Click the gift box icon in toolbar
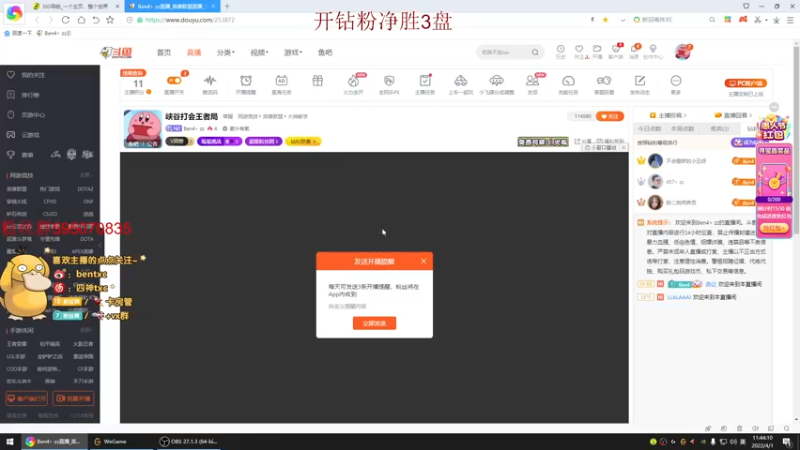Screen dimensions: 800x450 317,81
